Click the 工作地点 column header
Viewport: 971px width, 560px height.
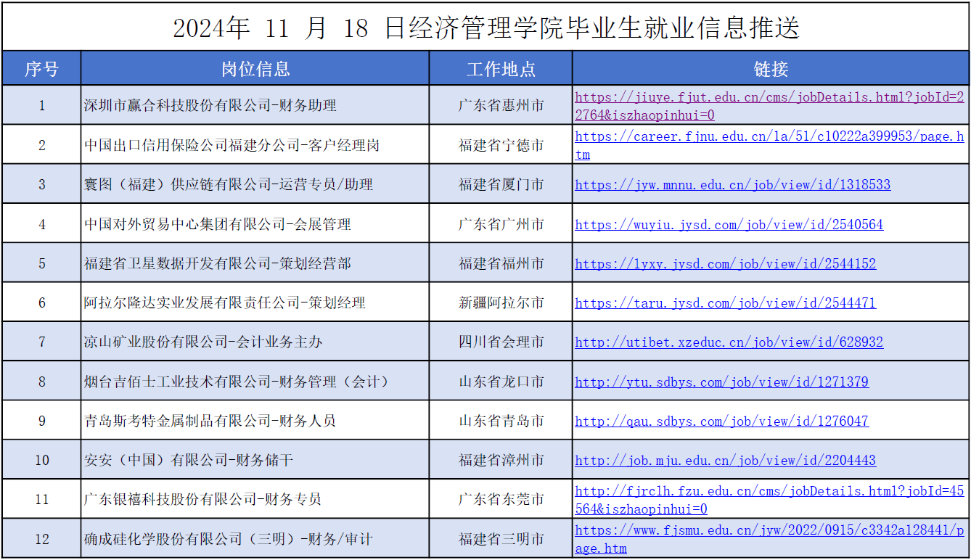pyautogui.click(x=501, y=69)
